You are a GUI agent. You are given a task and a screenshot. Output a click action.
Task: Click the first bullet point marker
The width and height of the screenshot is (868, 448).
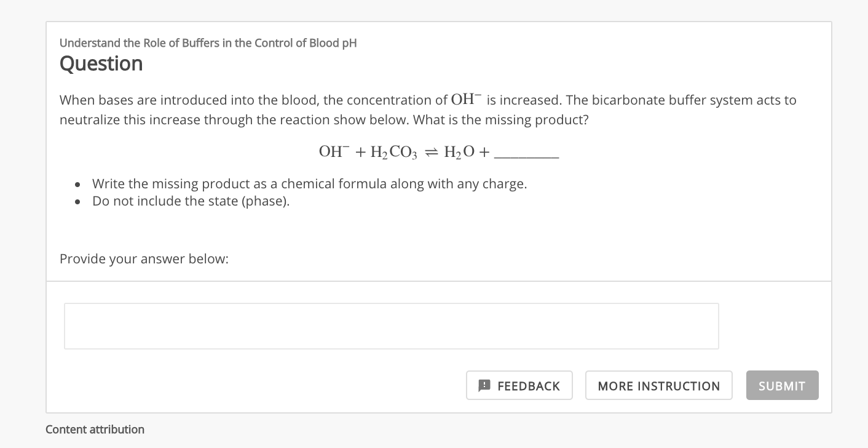coord(77,185)
